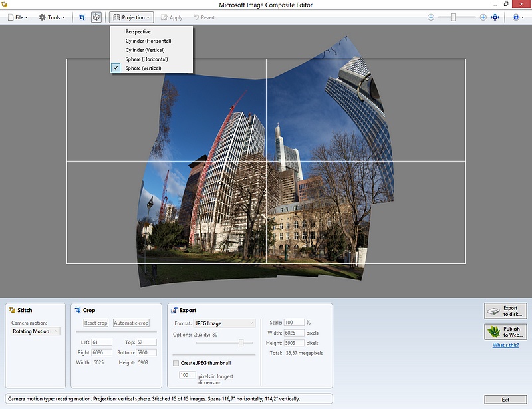Choose Perspective from the projection menu
Screen dimensions: 532x409
138,32
